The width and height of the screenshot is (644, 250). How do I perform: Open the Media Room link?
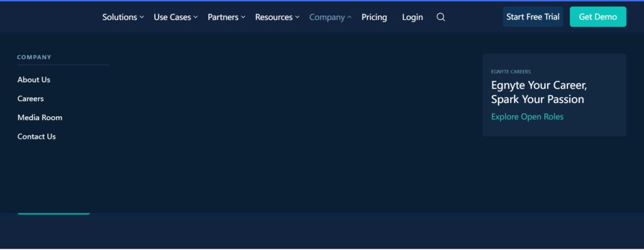coord(40,117)
